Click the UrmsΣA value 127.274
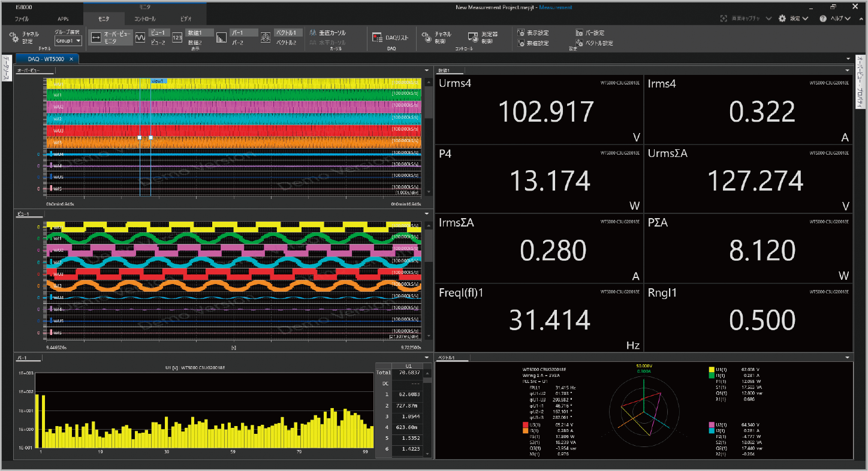Image resolution: width=868 pixels, height=471 pixels. 755,181
